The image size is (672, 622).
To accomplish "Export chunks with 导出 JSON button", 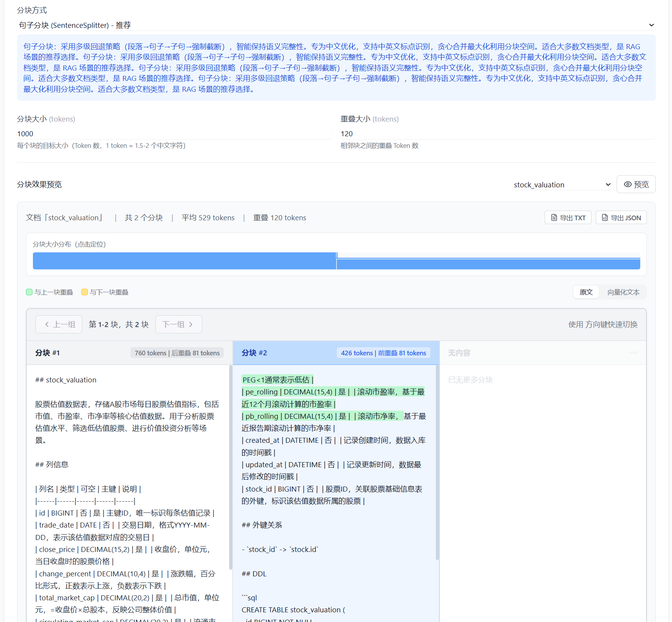I will (621, 218).
